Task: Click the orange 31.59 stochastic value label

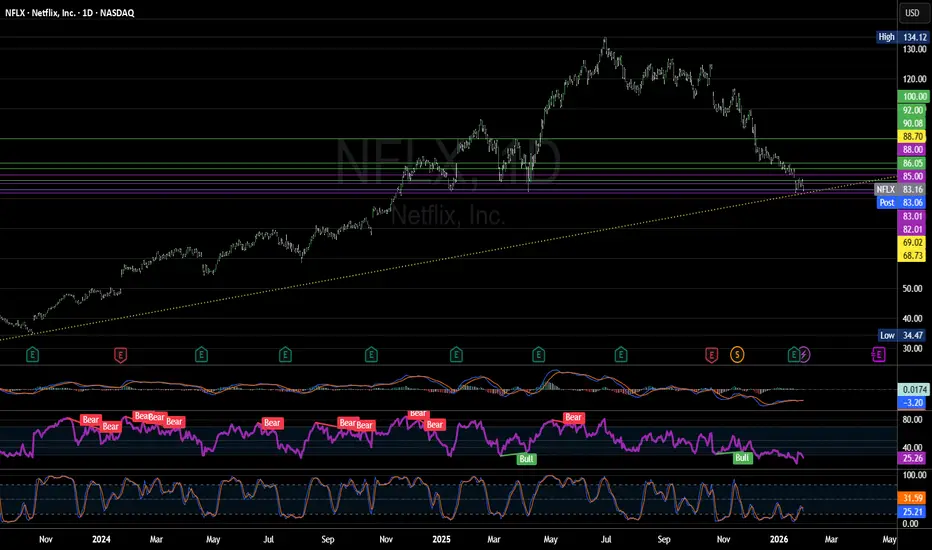Action: [x=913, y=498]
